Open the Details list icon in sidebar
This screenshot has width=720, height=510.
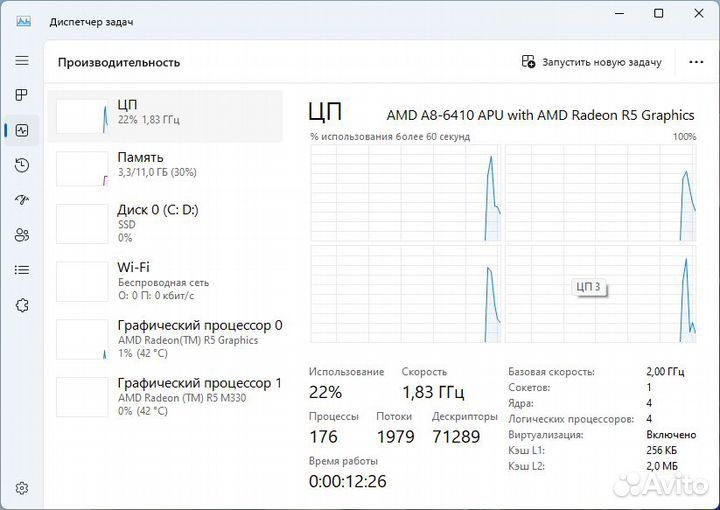(22, 270)
